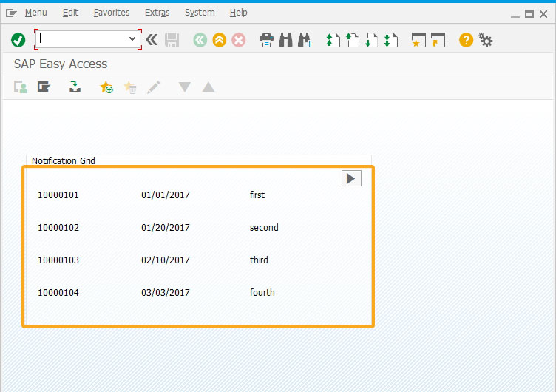Click the window control icon left of Menu
Viewport: 556px width, 392px height.
click(x=11, y=13)
